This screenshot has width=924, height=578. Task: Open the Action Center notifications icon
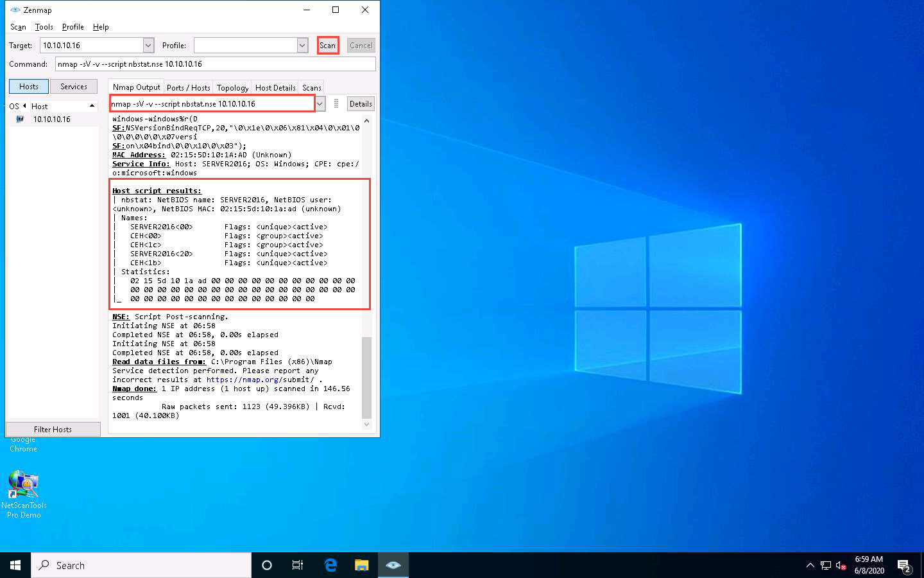point(904,566)
